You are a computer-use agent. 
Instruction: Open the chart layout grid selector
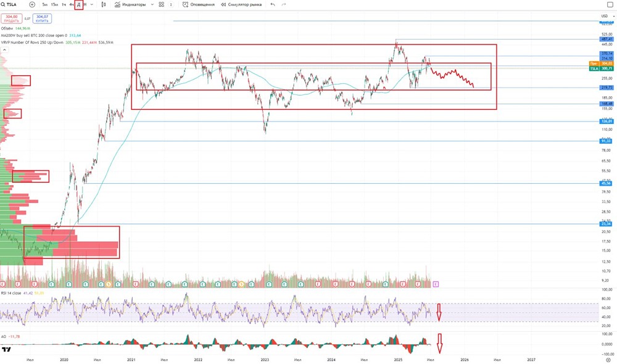161,4
